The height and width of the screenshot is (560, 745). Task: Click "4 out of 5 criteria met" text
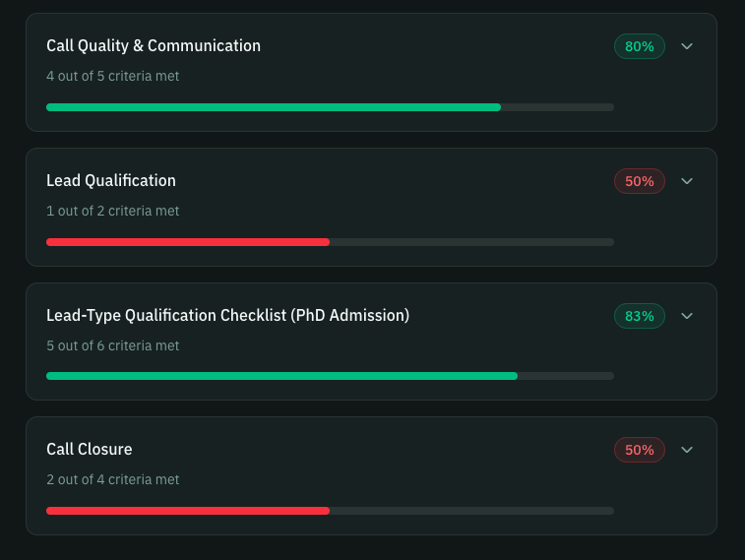click(113, 76)
